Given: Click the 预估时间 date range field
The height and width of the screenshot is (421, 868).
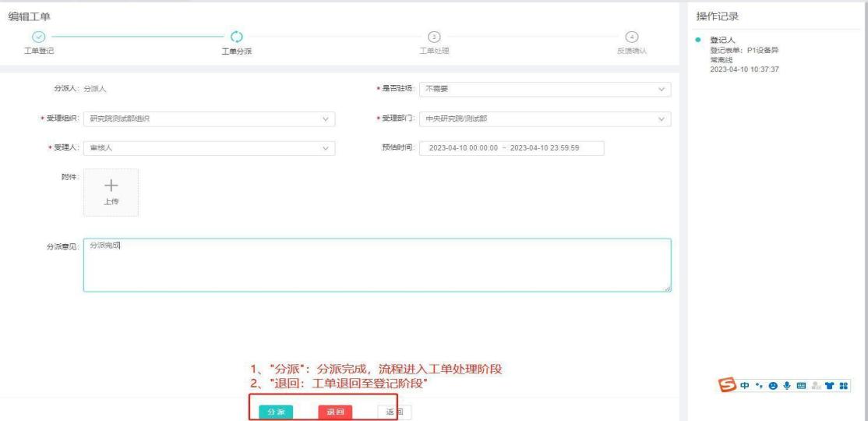Looking at the screenshot, I should (x=512, y=148).
